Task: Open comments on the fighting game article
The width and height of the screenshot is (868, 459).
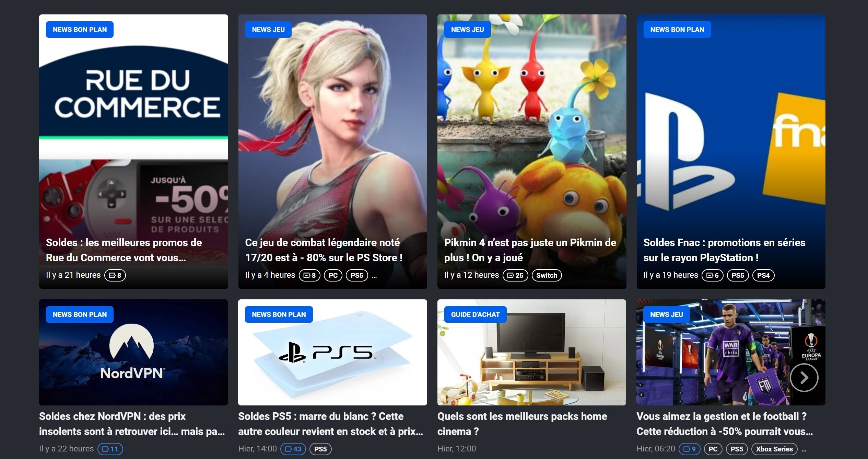Action: [x=309, y=275]
